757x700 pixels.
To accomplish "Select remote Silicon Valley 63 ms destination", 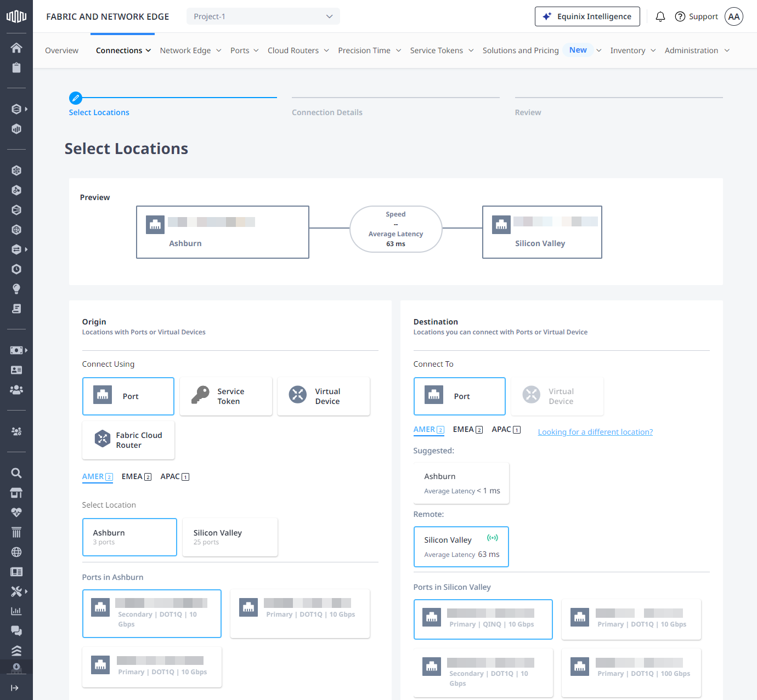I will 461,547.
